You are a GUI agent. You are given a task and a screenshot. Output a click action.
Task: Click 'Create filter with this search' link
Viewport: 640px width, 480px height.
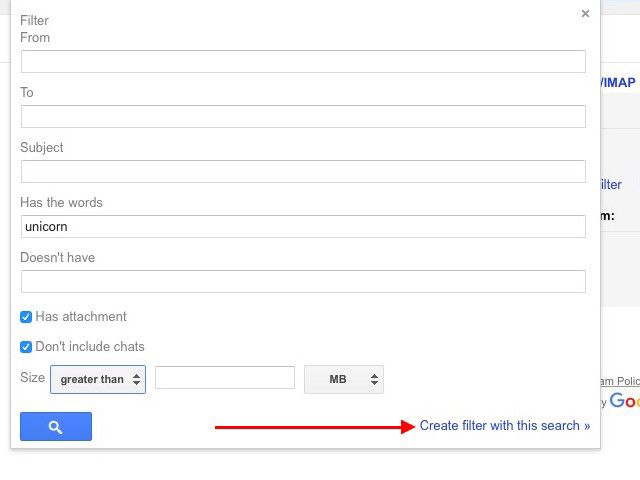pos(505,426)
